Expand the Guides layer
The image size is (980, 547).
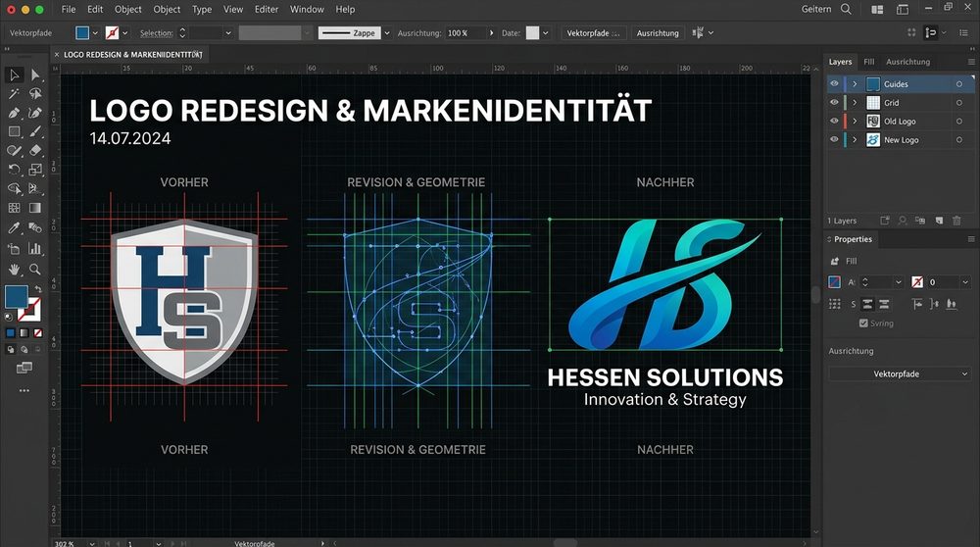point(855,83)
